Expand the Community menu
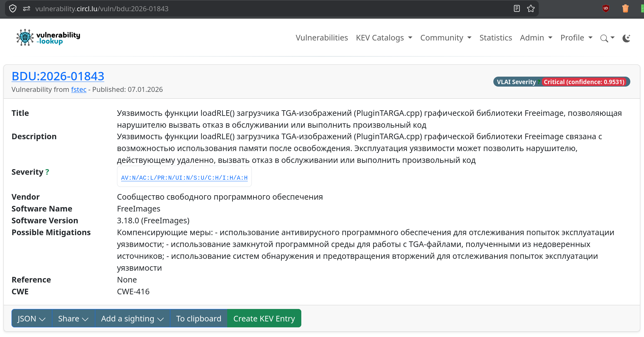The width and height of the screenshot is (644, 337). 445,38
